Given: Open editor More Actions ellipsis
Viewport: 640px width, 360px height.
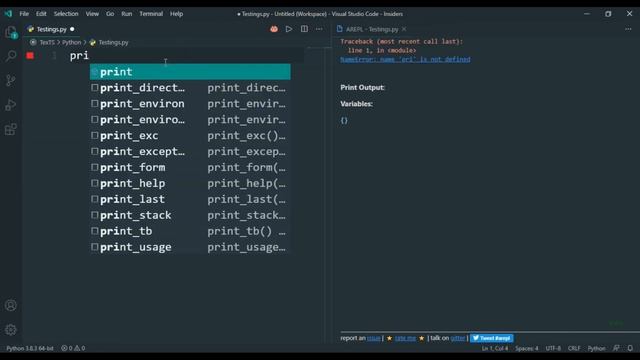Looking at the screenshot, I should coord(319,29).
